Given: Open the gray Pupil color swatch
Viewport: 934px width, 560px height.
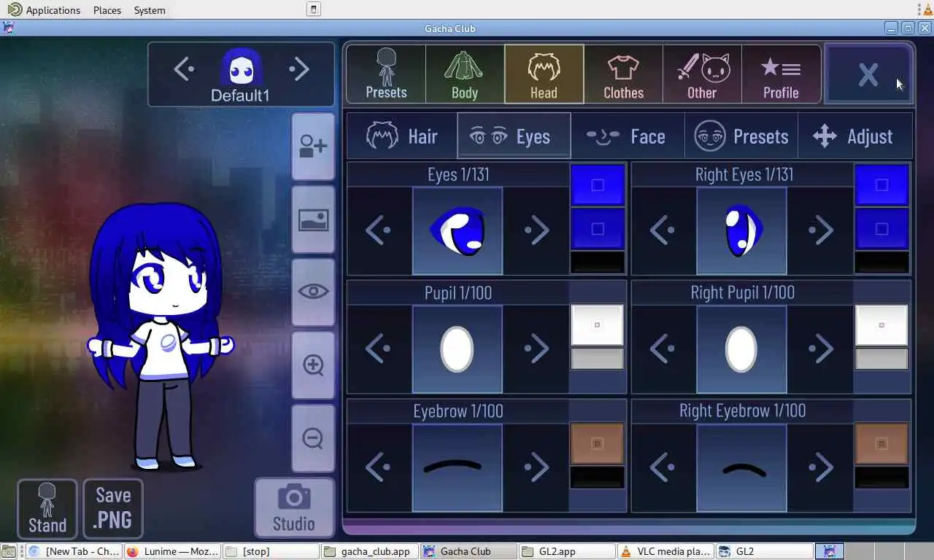Looking at the screenshot, I should (598, 359).
